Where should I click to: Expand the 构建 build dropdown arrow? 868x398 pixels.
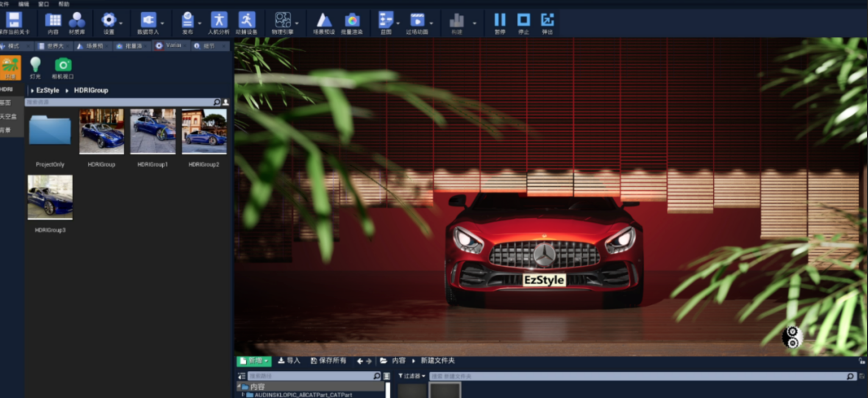474,23
